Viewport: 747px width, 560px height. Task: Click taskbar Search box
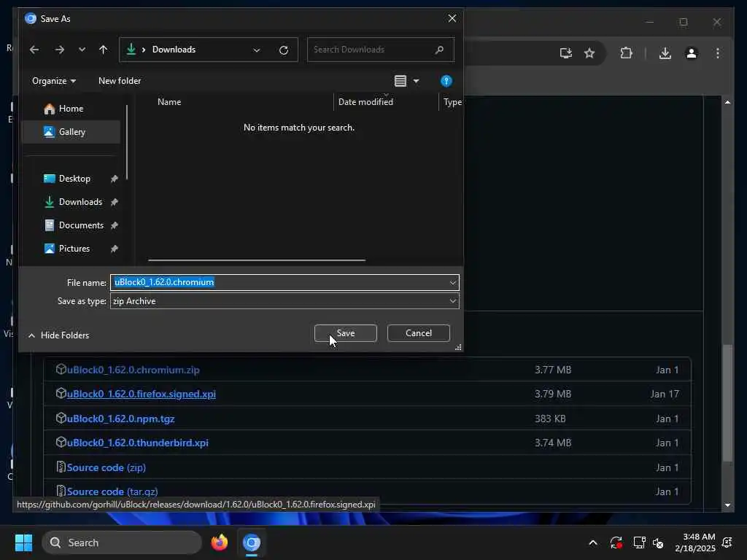click(122, 542)
